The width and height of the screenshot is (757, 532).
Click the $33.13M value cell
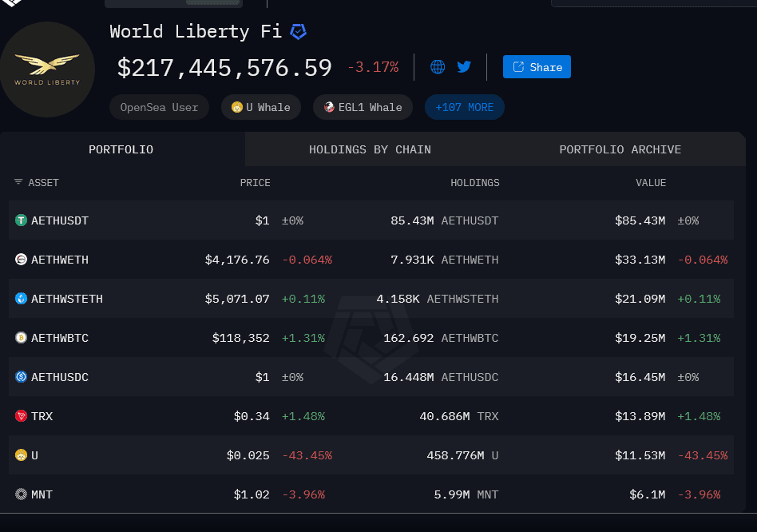(640, 260)
